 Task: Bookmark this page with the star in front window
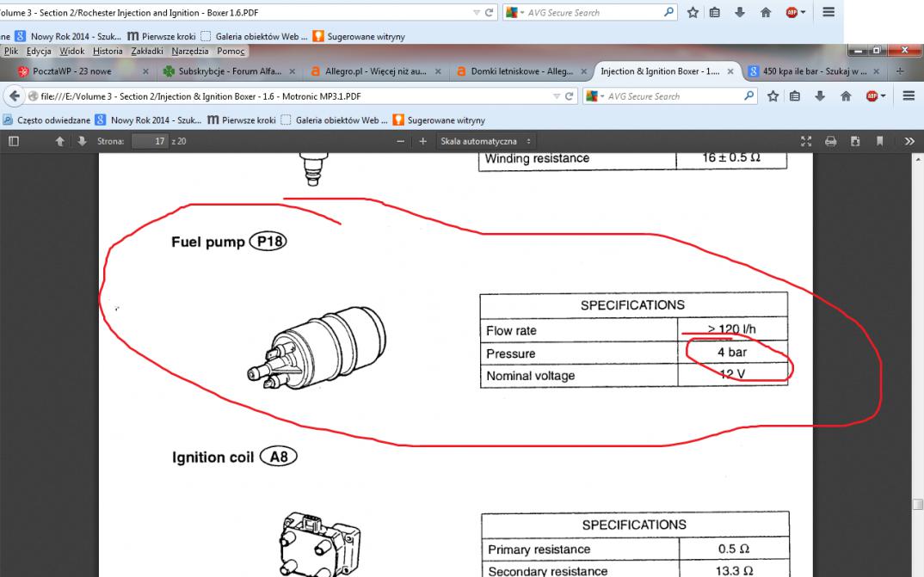773,96
